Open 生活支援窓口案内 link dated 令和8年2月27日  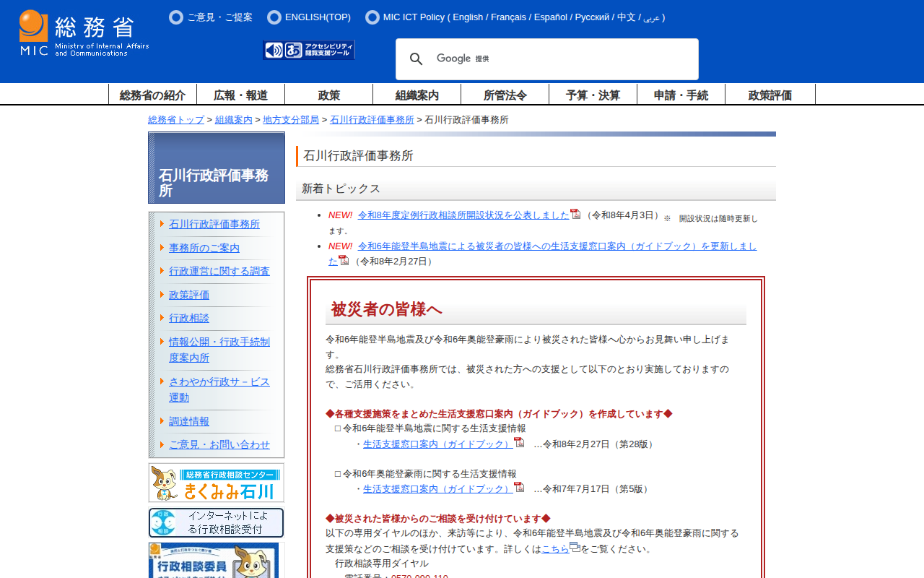coord(438,444)
